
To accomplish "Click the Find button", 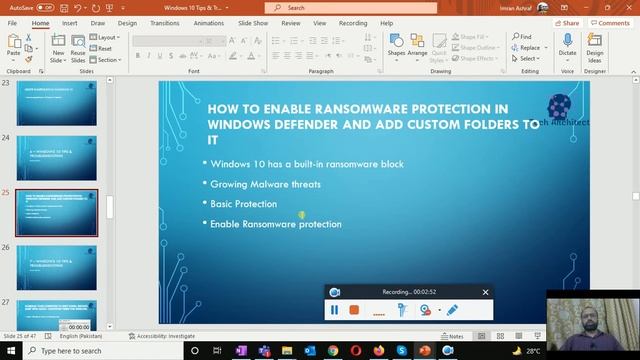I will click(522, 37).
